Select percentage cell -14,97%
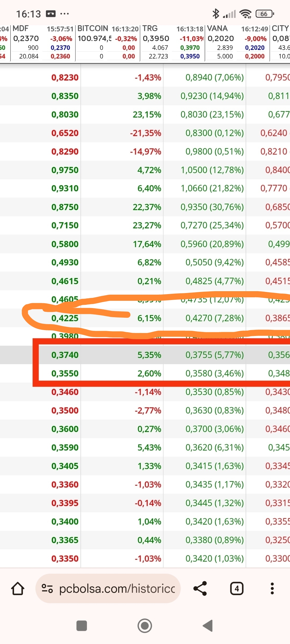The width and height of the screenshot is (290, 644). pyautogui.click(x=146, y=152)
